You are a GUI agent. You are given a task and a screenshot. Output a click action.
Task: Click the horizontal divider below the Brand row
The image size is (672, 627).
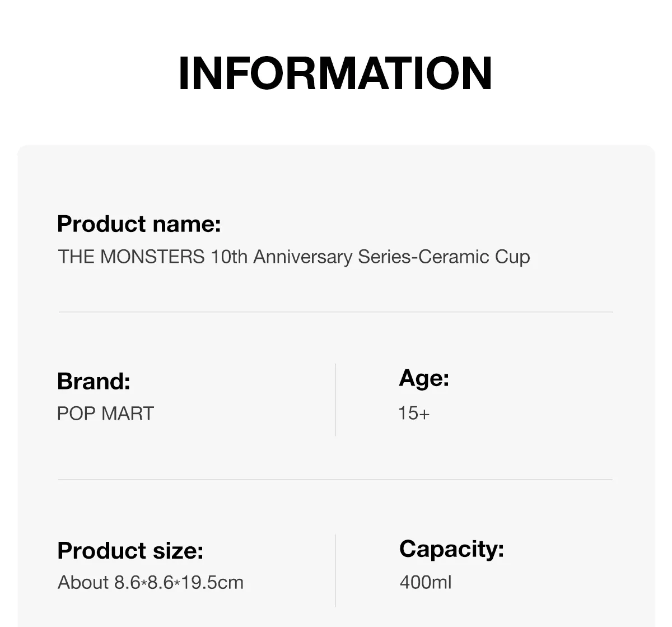[336, 480]
